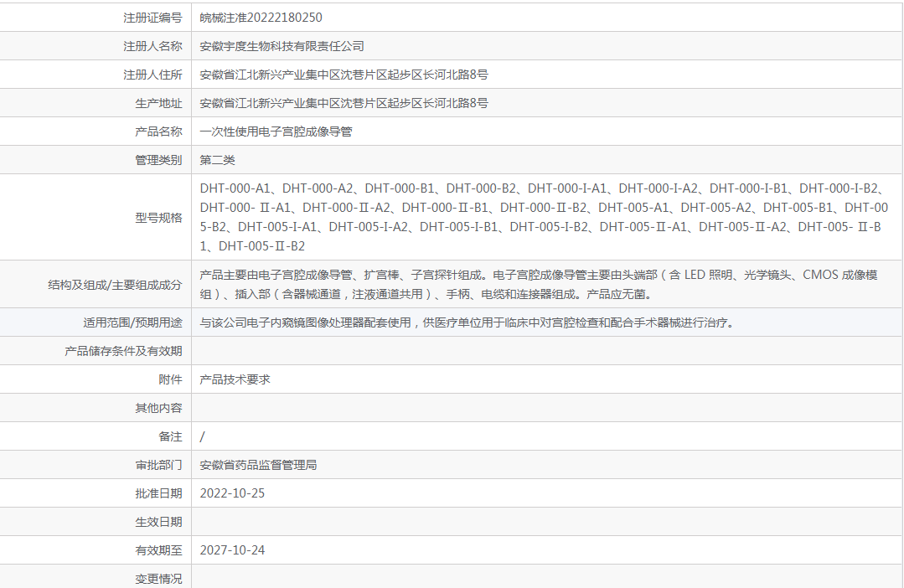
Task: Click the product structure description text
Action: pos(539,284)
